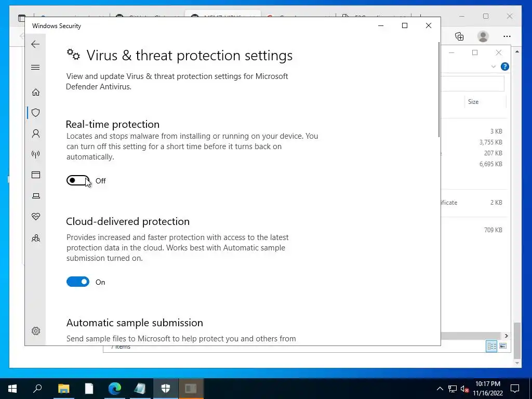Select the 3 KB file size entry
Screen dimensions: 532x399
tap(496, 131)
